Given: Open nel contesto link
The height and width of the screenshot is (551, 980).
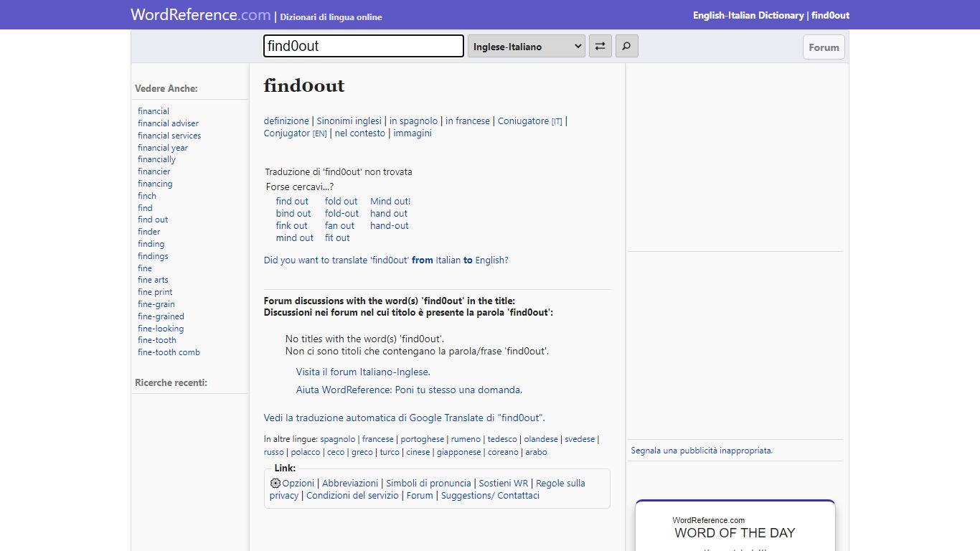Looking at the screenshot, I should pos(360,133).
